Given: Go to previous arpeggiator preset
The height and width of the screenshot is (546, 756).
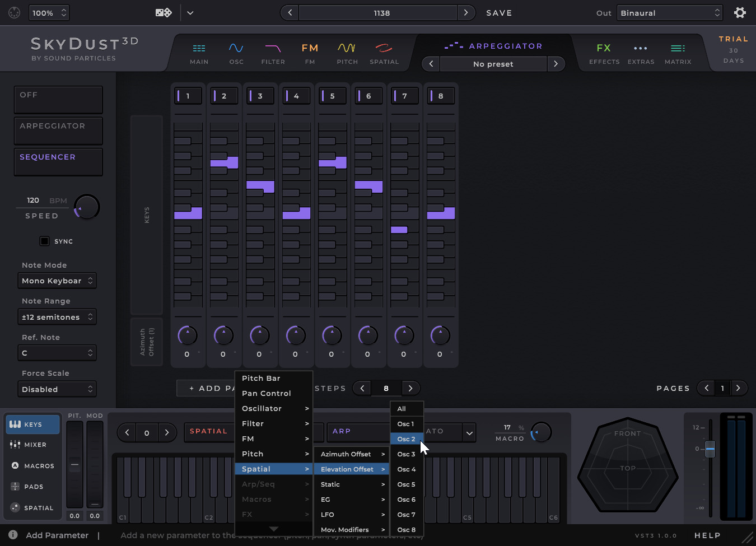Looking at the screenshot, I should [x=431, y=64].
